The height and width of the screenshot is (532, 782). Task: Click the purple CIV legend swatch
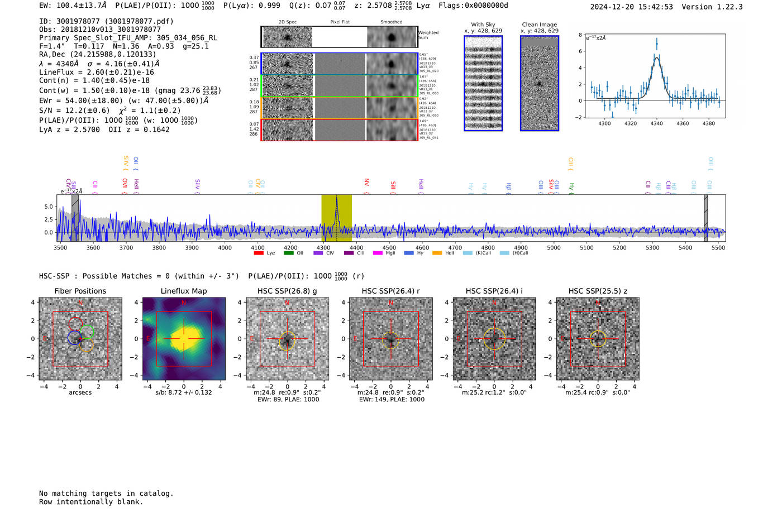pos(318,253)
